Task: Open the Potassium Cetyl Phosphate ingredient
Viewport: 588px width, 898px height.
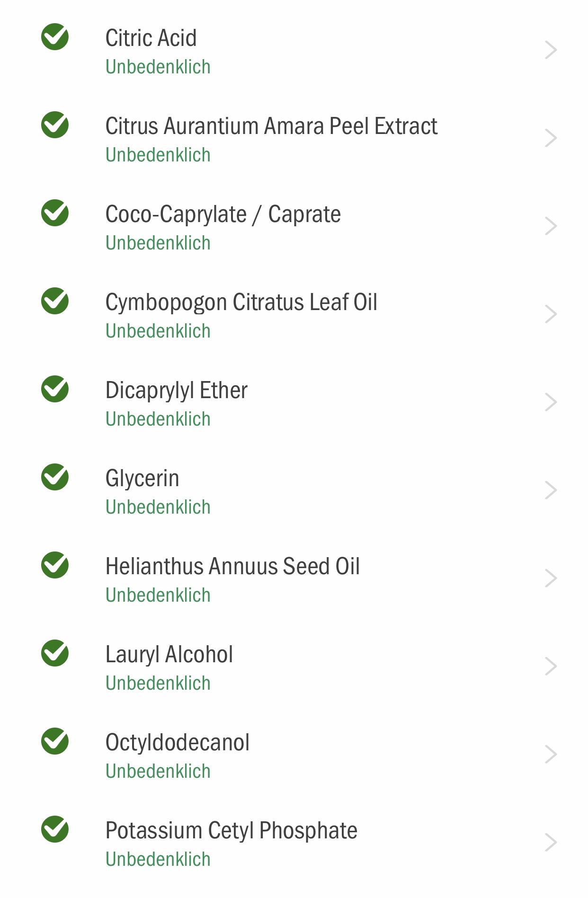Action: (x=294, y=843)
